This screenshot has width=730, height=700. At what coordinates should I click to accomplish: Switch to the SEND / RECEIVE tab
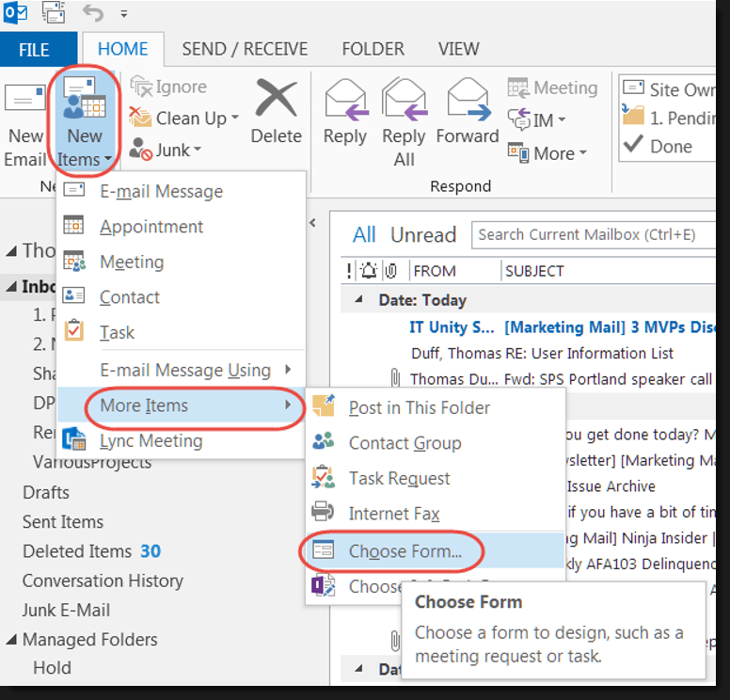pyautogui.click(x=245, y=49)
